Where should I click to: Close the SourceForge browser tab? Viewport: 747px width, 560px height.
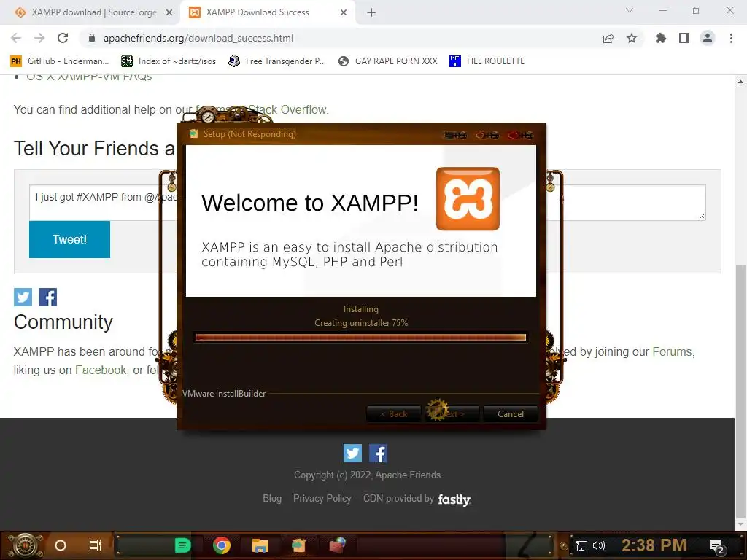(x=169, y=12)
